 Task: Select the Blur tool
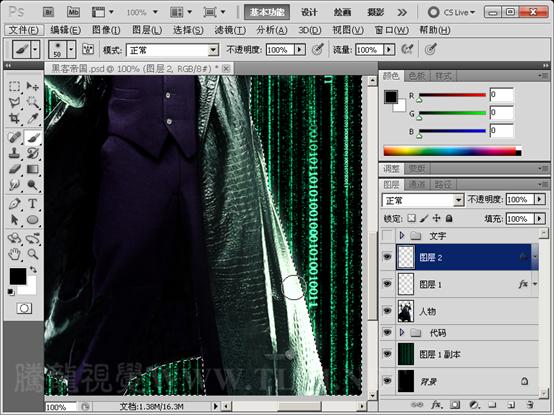point(14,185)
